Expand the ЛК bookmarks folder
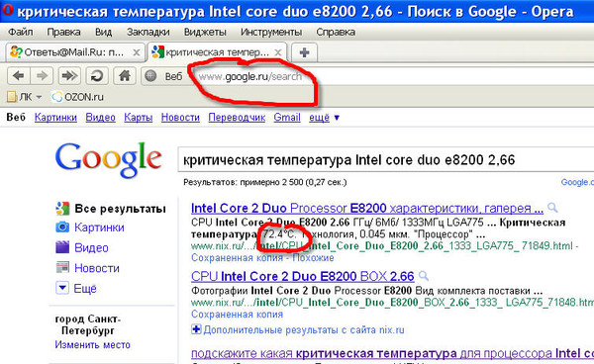Screen dimensions: 594x364 click(x=25, y=97)
